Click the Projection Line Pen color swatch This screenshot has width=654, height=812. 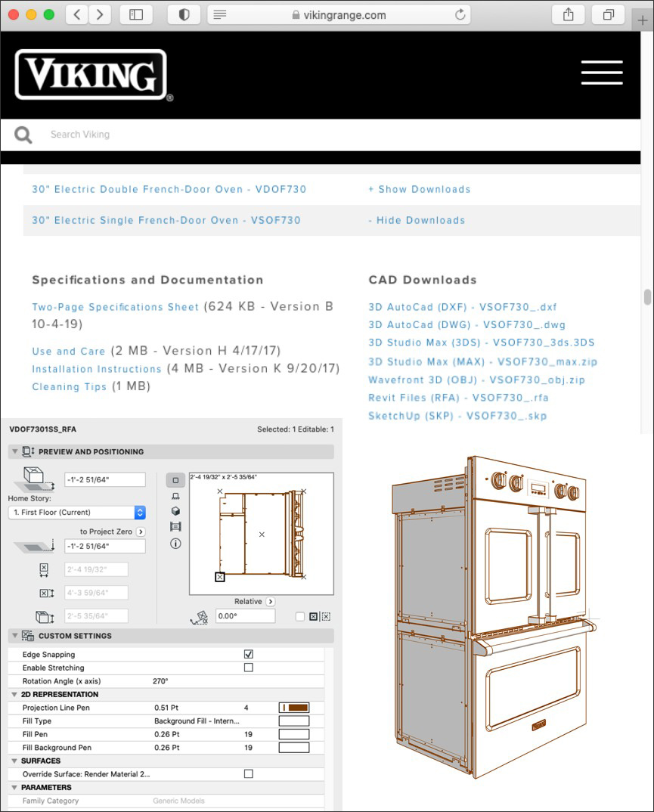(x=294, y=708)
